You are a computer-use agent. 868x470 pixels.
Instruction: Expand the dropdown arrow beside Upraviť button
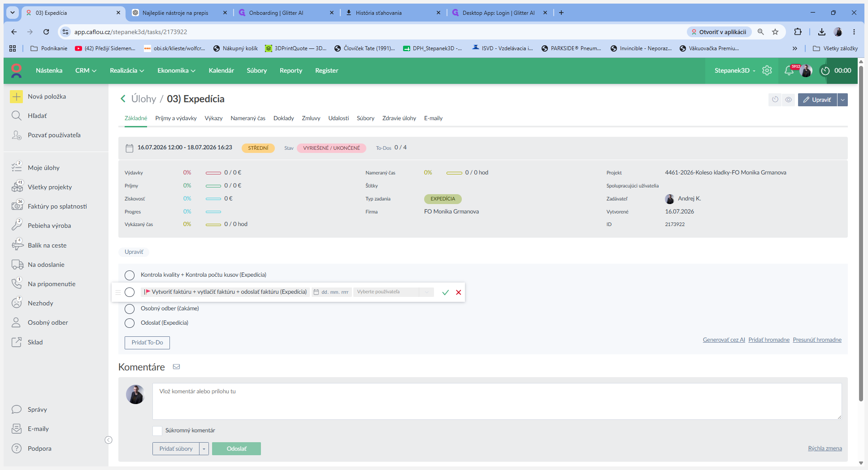843,100
